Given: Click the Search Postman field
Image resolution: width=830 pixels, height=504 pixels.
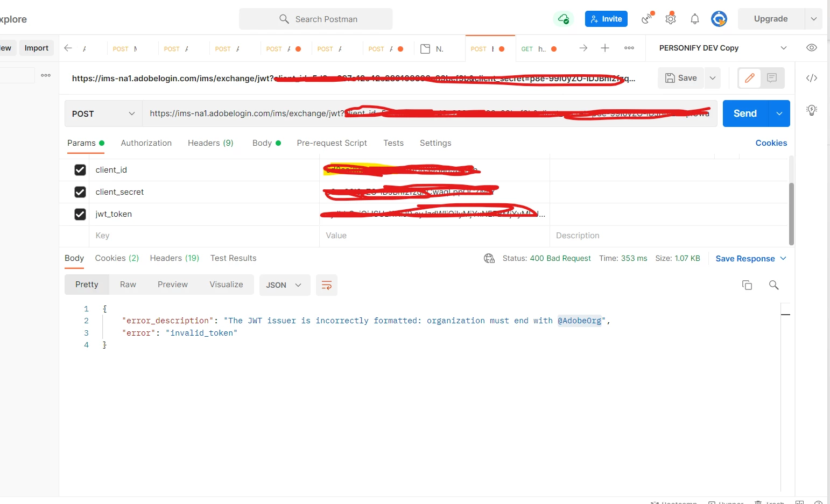Looking at the screenshot, I should coord(316,19).
